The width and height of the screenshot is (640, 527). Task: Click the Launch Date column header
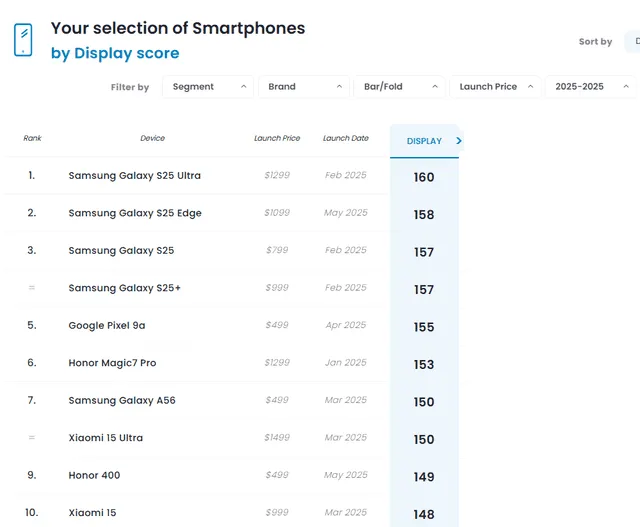[x=345, y=138]
